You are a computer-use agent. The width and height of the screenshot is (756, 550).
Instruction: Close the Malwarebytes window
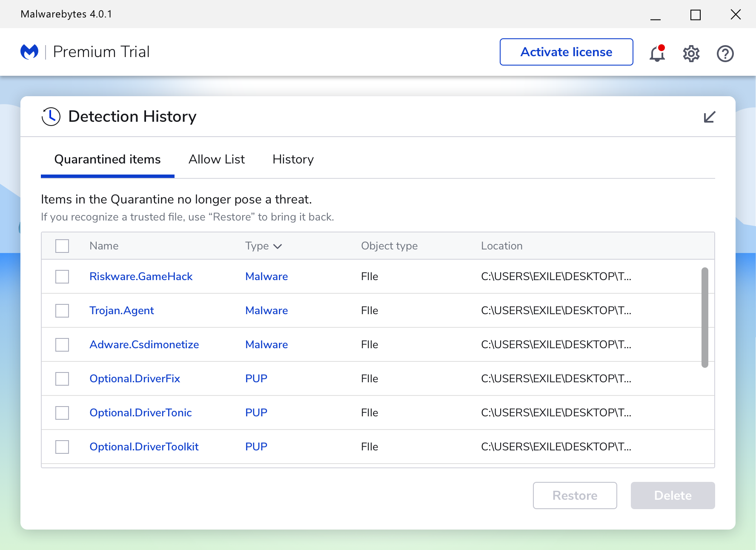tap(736, 14)
